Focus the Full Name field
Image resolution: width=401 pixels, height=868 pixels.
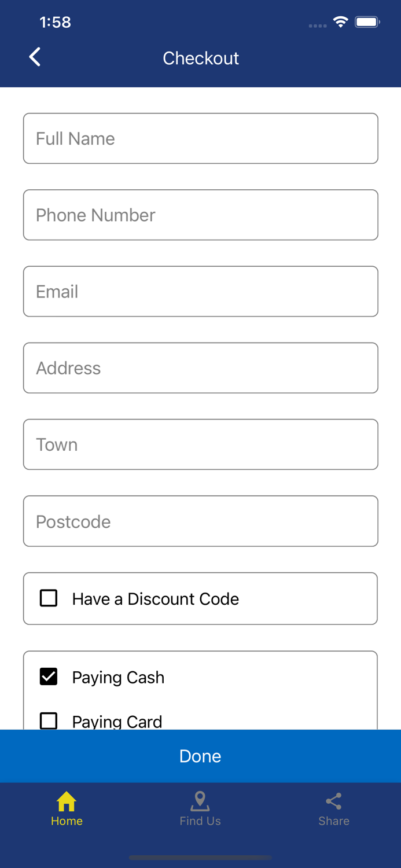point(201,138)
